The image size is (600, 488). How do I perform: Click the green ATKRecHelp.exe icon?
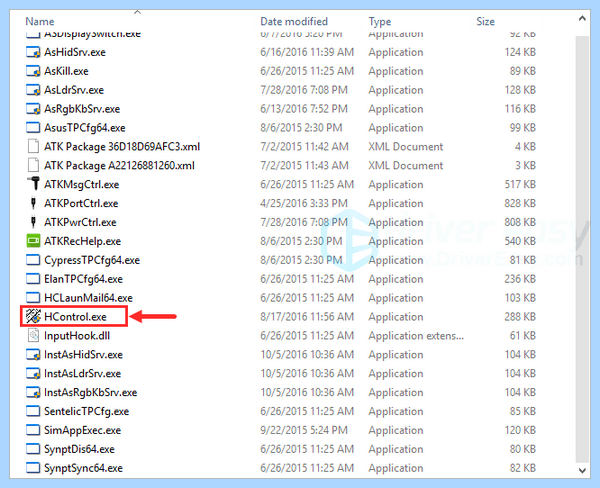click(33, 241)
